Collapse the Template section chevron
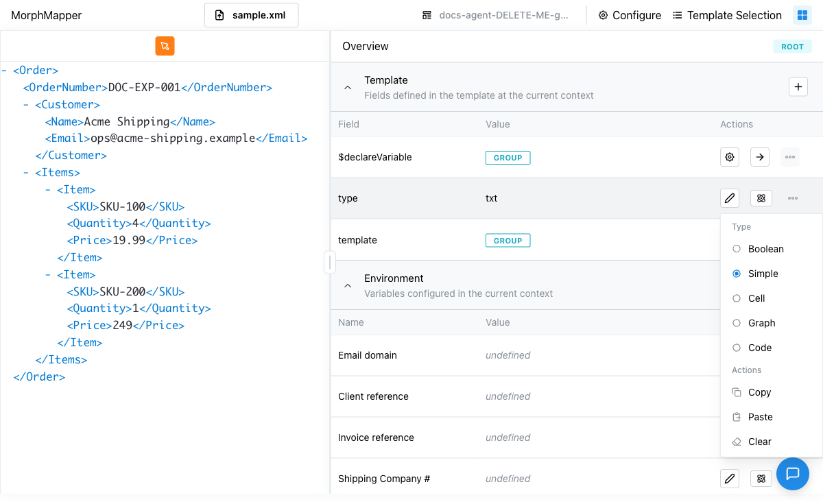Viewport: 823px width, 504px height. 348,88
